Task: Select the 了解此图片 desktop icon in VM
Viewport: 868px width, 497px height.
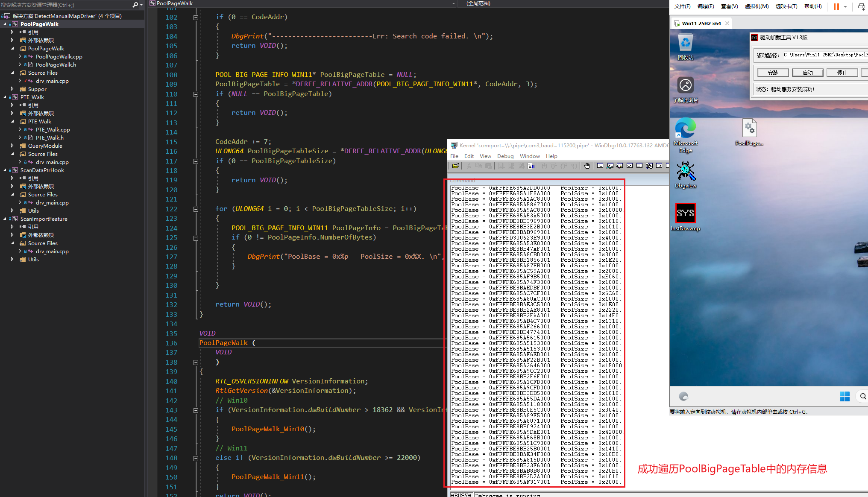Action: click(686, 90)
